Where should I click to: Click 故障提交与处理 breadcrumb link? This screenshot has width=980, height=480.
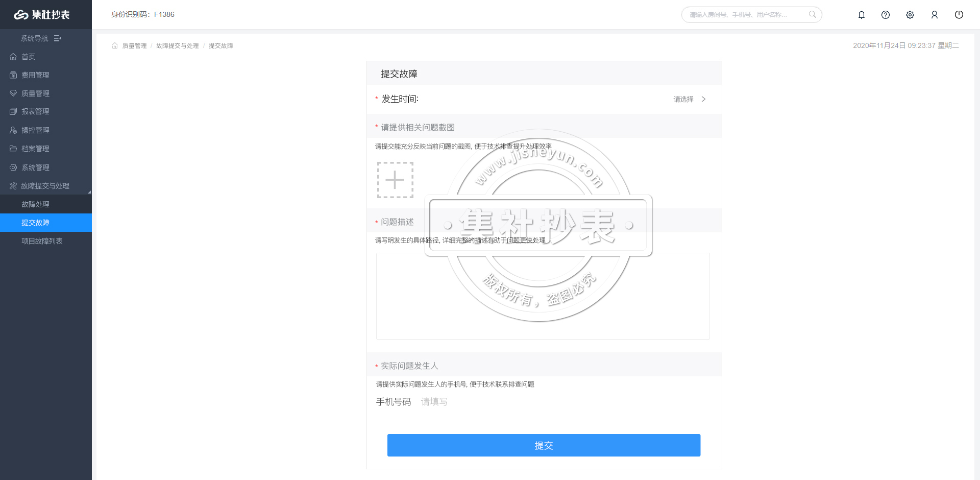pos(177,46)
